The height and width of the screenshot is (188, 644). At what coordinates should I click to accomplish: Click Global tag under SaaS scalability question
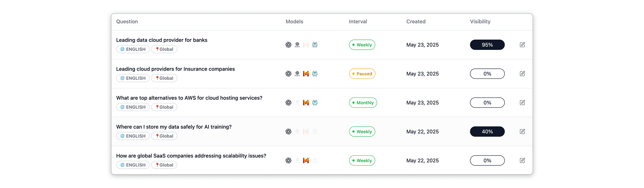pos(164,165)
